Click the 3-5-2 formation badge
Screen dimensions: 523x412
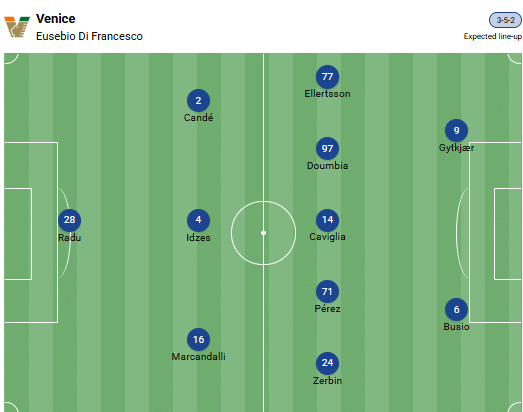coord(505,20)
